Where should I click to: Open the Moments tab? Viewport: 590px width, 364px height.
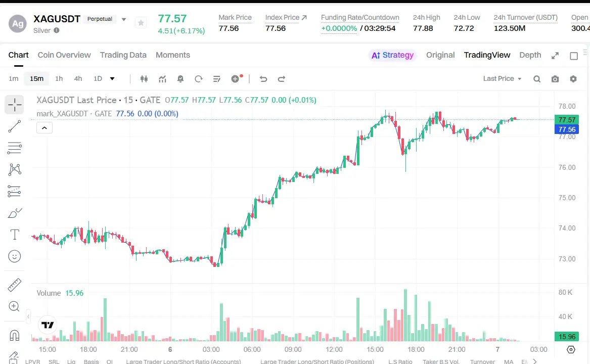[173, 55]
